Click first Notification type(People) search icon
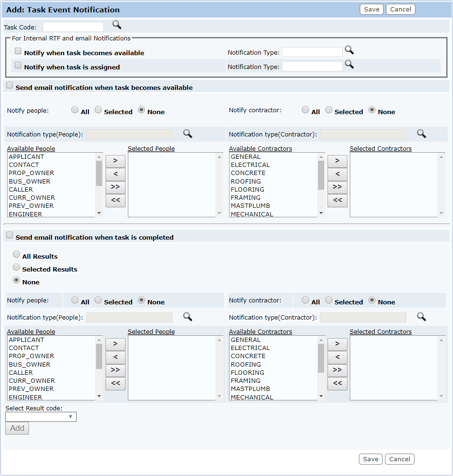The height and width of the screenshot is (476, 453). [x=188, y=134]
